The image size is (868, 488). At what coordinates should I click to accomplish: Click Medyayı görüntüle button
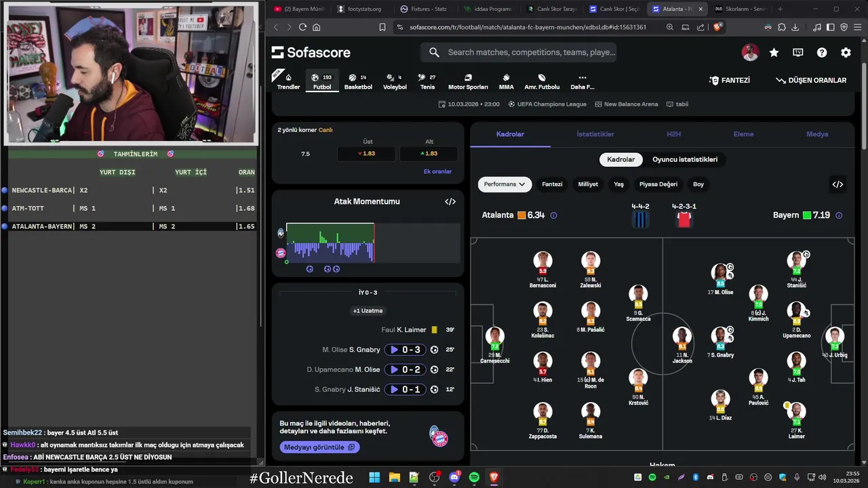point(319,447)
